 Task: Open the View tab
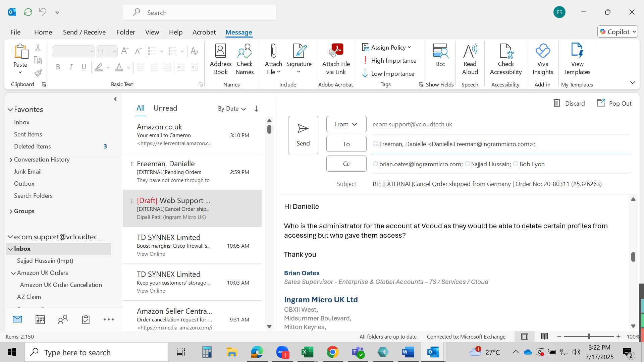(x=152, y=32)
